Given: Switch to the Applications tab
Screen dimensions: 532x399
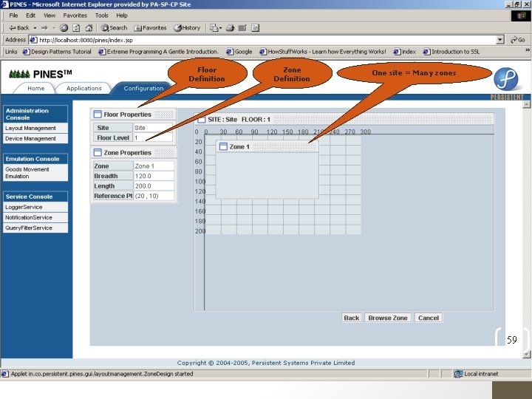Looking at the screenshot, I should coord(83,88).
